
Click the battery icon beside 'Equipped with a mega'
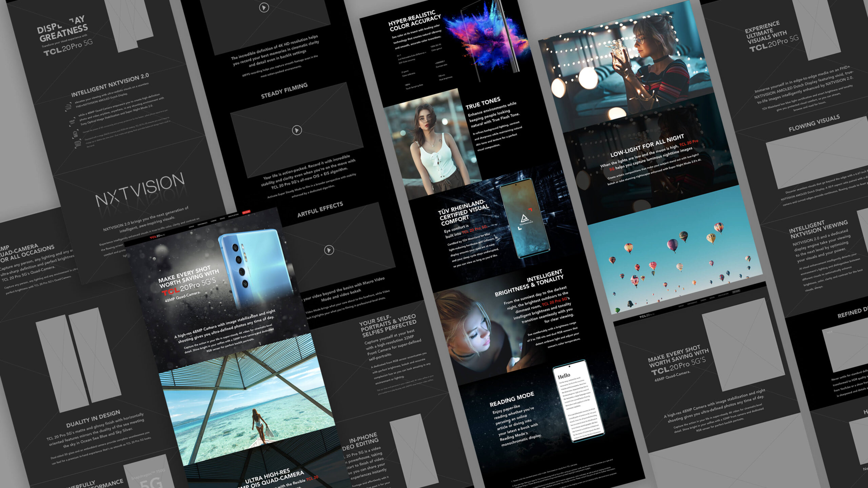[78, 144]
